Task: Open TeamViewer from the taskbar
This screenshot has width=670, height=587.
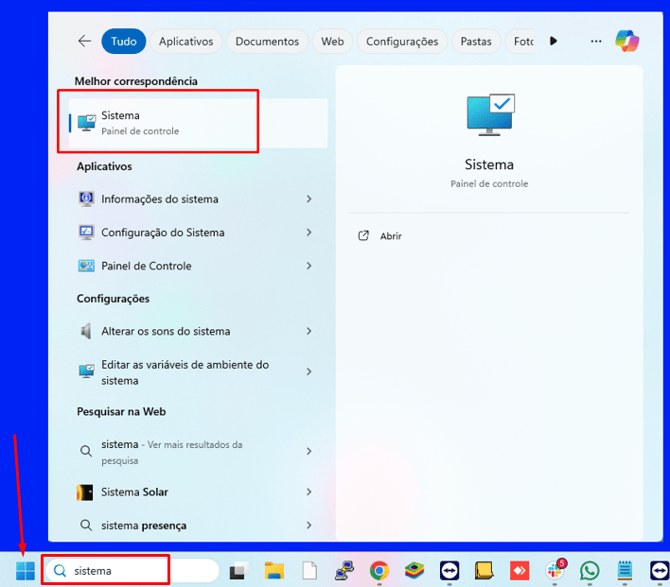Action: click(450, 571)
